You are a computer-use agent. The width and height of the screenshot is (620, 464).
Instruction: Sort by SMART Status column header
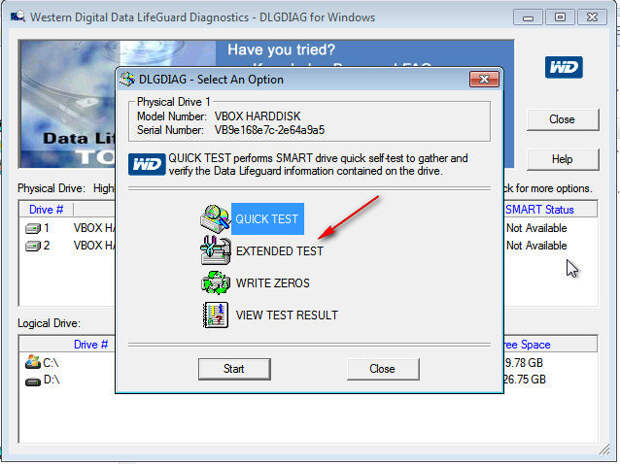[540, 209]
